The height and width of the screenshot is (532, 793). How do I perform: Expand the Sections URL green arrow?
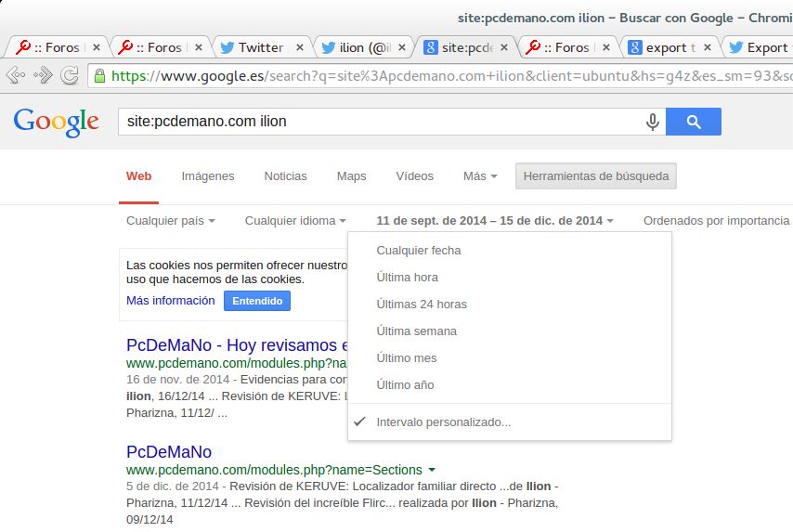(432, 470)
